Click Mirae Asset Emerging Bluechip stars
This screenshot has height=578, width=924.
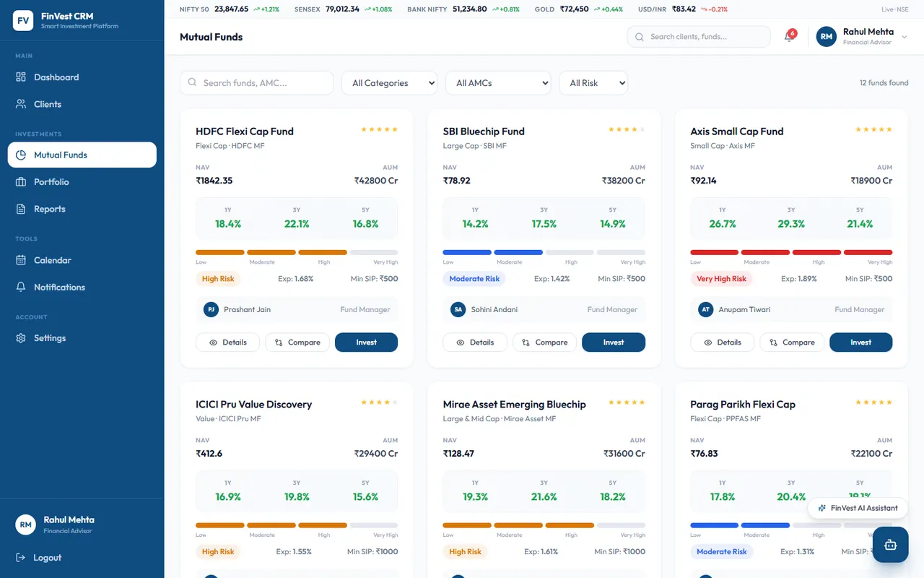tap(627, 402)
